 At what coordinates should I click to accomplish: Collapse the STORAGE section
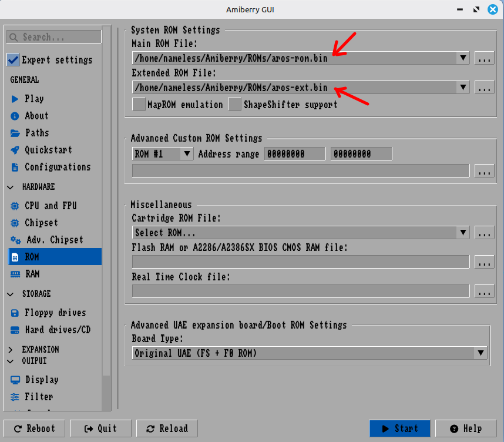[x=11, y=294]
